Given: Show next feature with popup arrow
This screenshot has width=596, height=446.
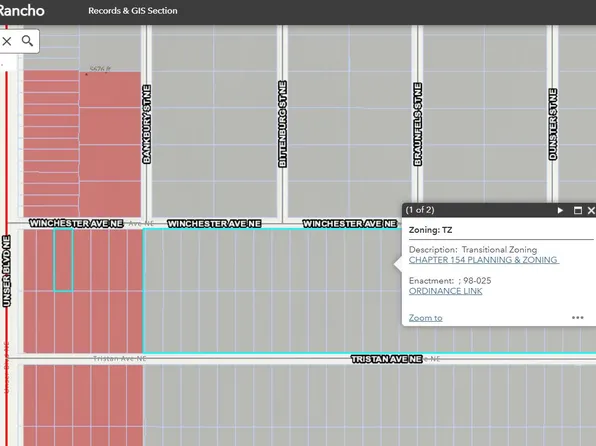Looking at the screenshot, I should pyautogui.click(x=560, y=210).
